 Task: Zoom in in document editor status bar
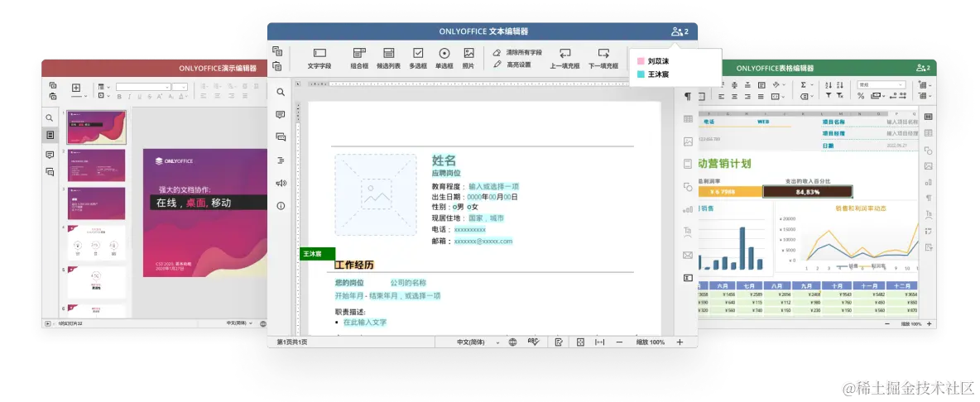680,342
